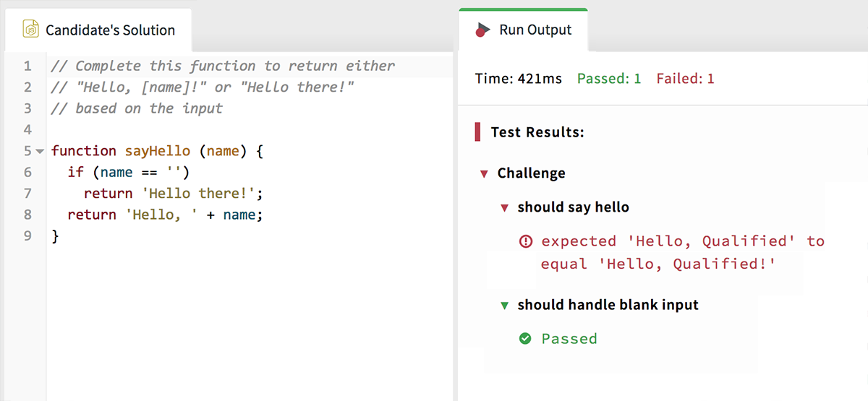Click the sayHello function name in code
This screenshot has width=868, height=401.
click(156, 151)
